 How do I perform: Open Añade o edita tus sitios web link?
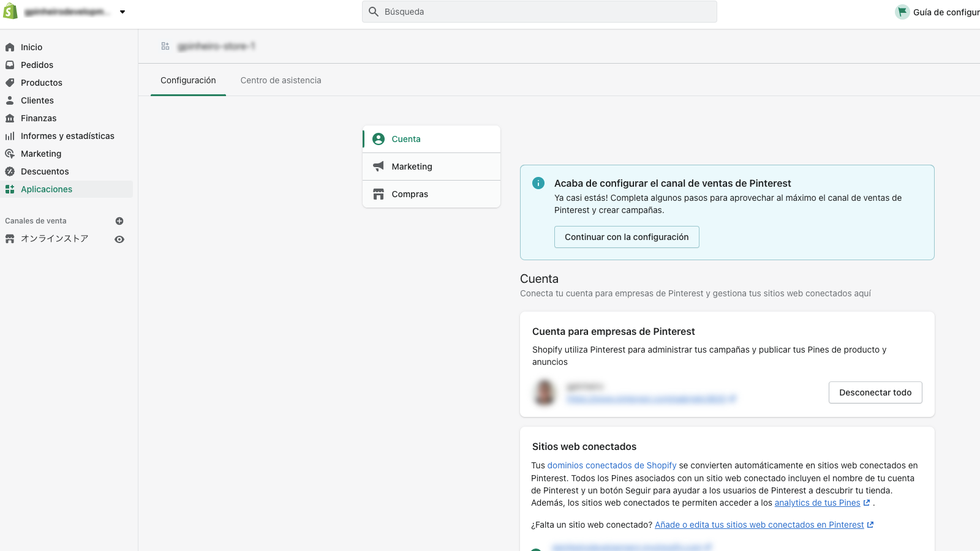[x=759, y=525]
